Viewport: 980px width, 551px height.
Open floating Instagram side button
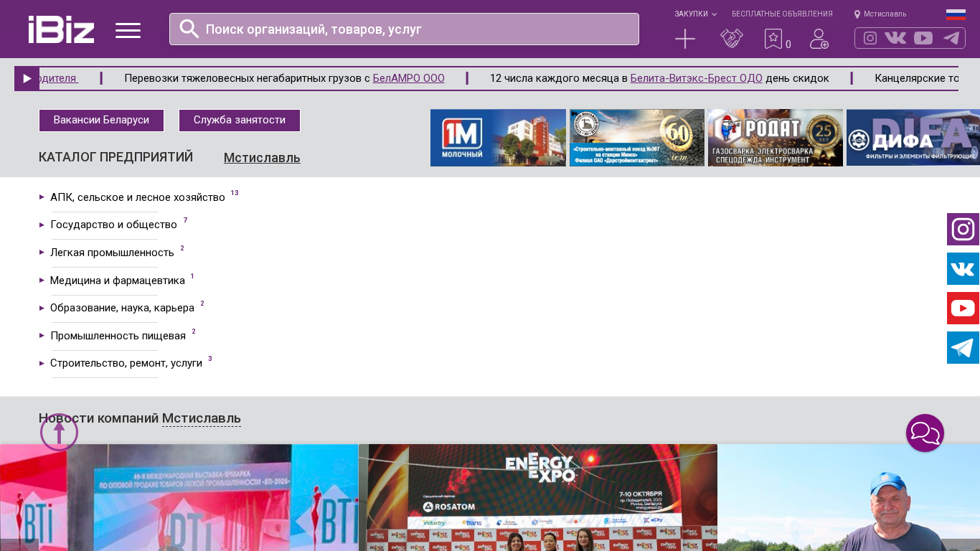pyautogui.click(x=963, y=230)
